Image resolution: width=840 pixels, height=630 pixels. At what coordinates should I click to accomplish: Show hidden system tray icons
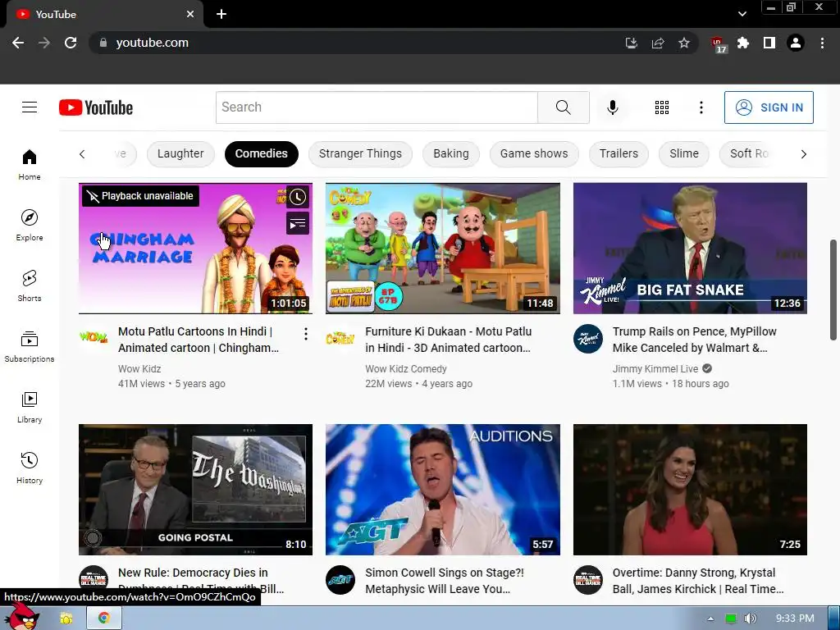710,619
